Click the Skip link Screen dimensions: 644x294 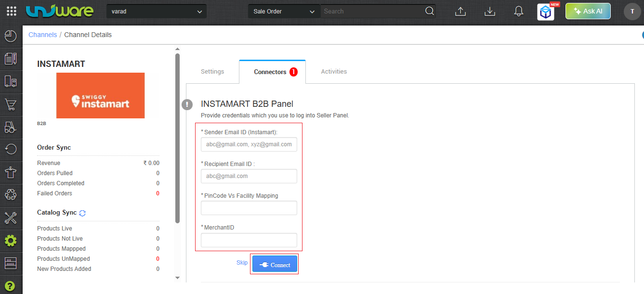tap(242, 263)
